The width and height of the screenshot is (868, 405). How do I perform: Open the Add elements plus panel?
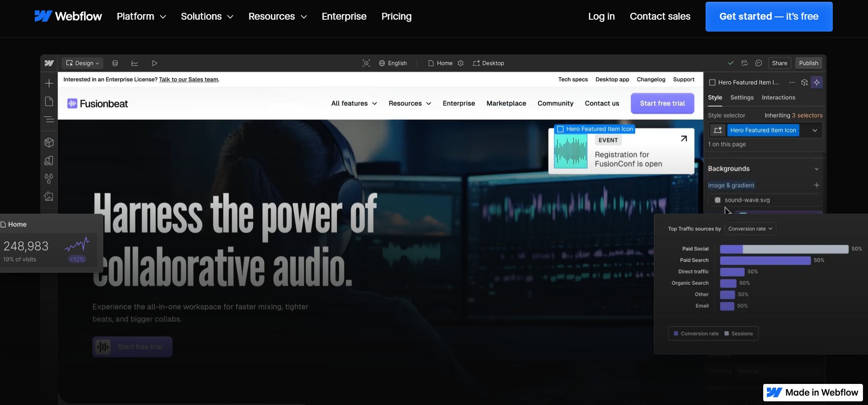49,83
